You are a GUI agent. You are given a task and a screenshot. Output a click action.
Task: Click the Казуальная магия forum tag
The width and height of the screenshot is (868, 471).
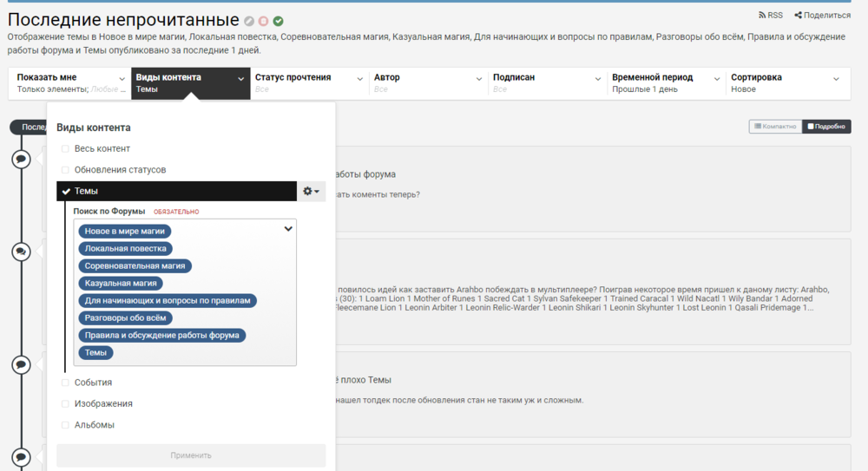(121, 283)
